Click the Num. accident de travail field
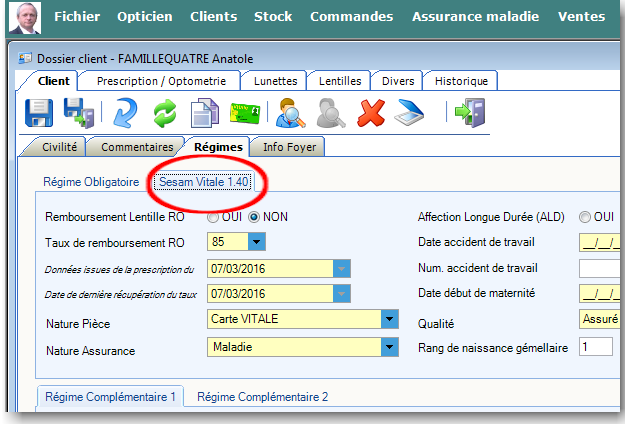625x424 pixels. [x=599, y=268]
